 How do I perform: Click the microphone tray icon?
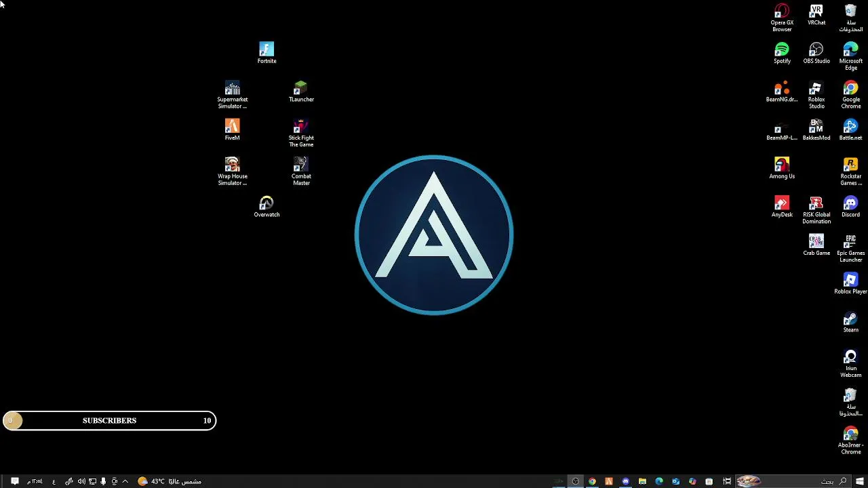click(x=103, y=481)
